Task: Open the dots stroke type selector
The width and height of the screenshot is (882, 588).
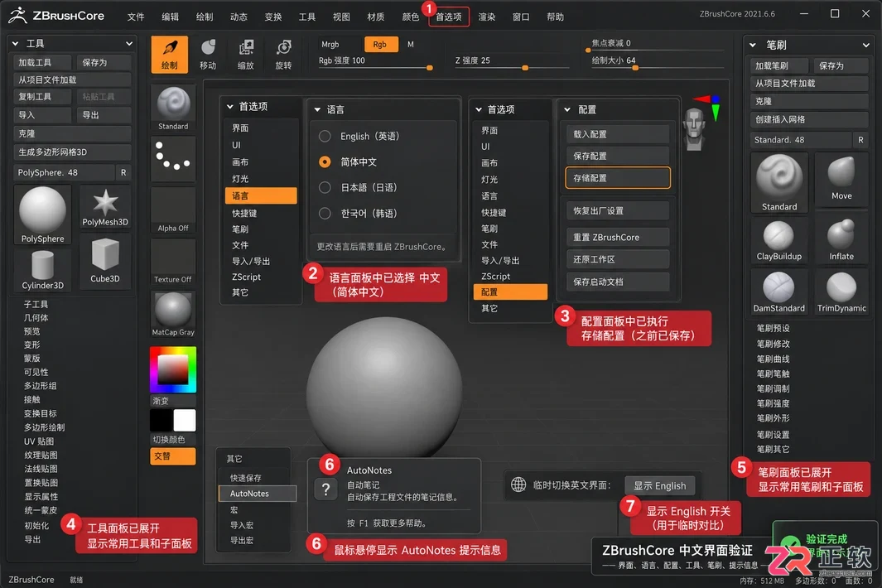Action: 173,157
